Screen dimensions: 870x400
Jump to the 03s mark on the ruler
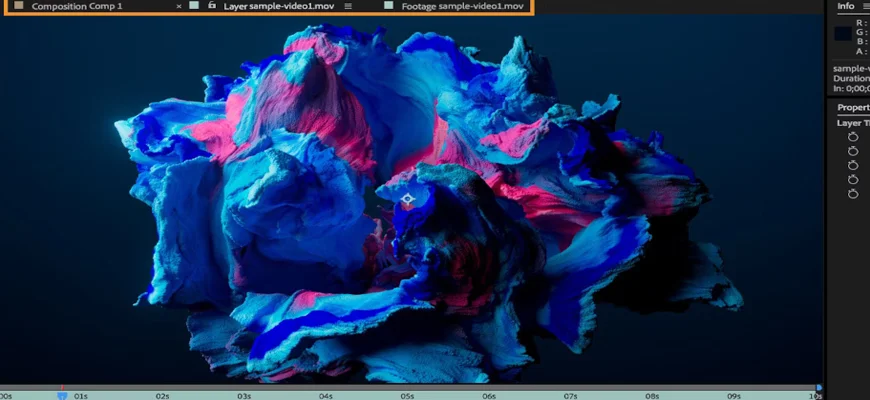(244, 396)
